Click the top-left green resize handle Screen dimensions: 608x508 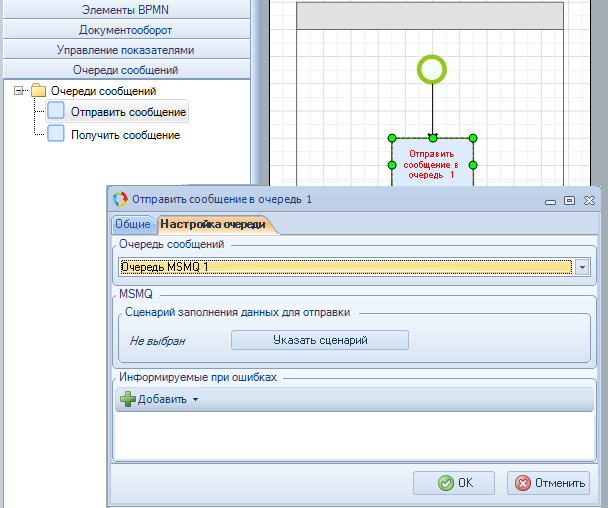click(x=392, y=138)
